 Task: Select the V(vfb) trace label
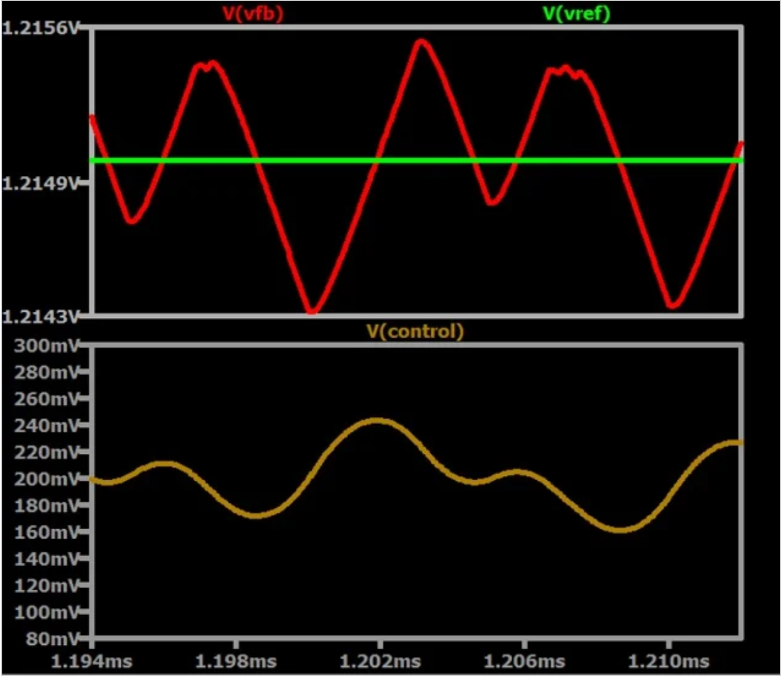[x=252, y=13]
